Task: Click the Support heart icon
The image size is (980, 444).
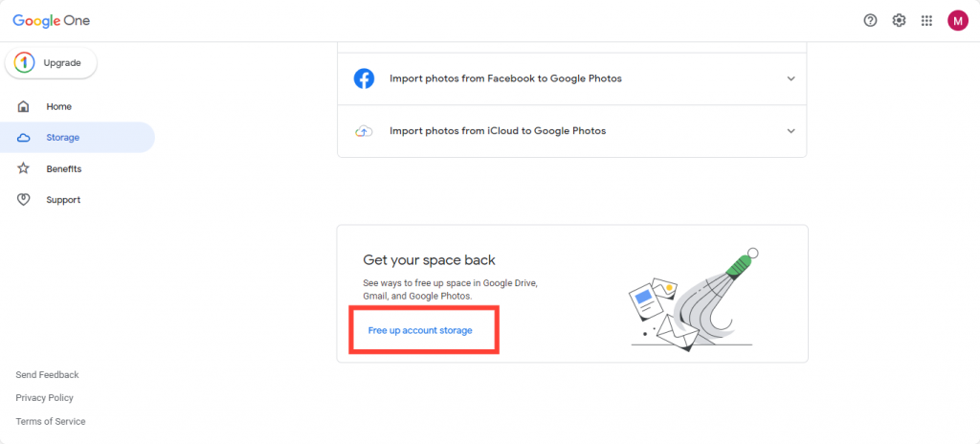Action: 24,200
